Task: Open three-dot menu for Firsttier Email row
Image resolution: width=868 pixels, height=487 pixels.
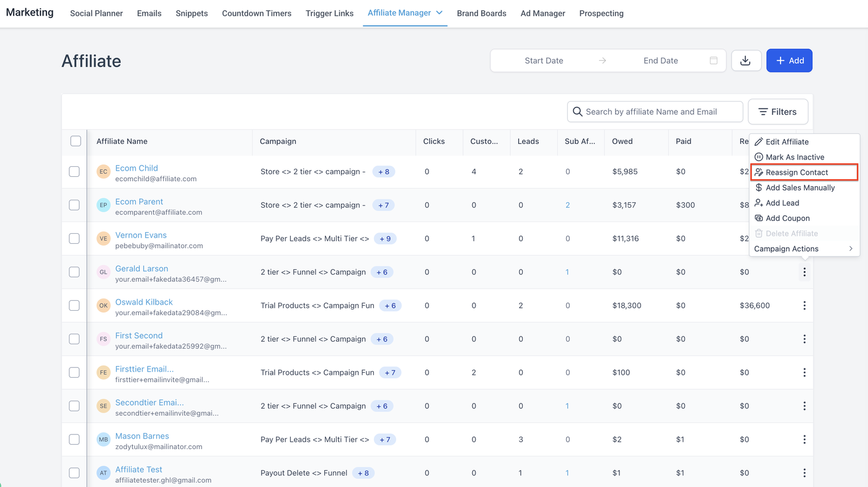Action: click(x=804, y=372)
